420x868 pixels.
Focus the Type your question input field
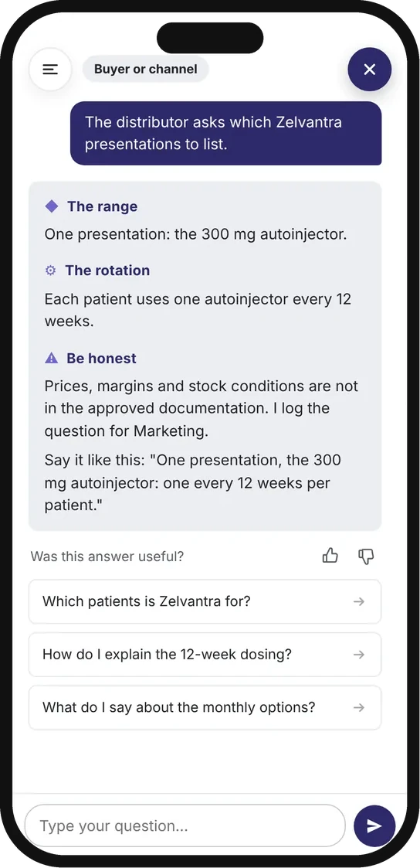(x=185, y=826)
